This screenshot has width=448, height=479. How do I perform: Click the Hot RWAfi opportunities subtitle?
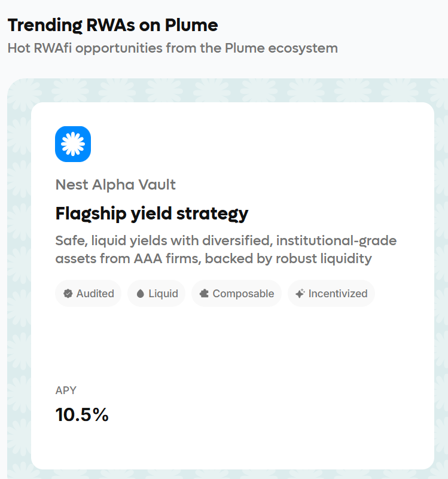point(172,48)
